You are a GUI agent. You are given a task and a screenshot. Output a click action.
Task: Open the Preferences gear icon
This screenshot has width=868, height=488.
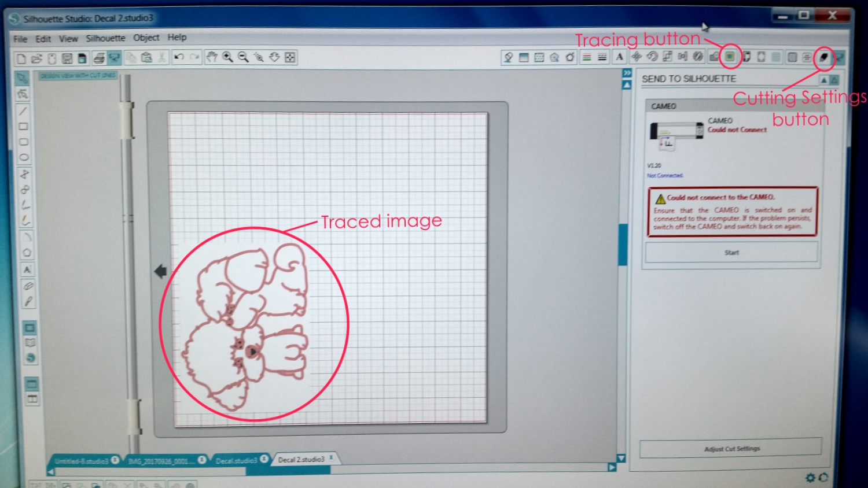[810, 478]
